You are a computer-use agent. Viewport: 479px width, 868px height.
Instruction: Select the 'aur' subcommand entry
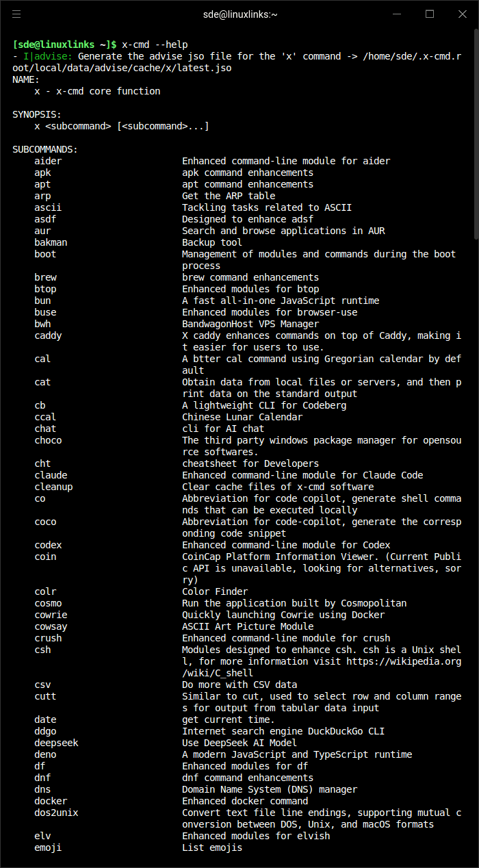tap(42, 231)
